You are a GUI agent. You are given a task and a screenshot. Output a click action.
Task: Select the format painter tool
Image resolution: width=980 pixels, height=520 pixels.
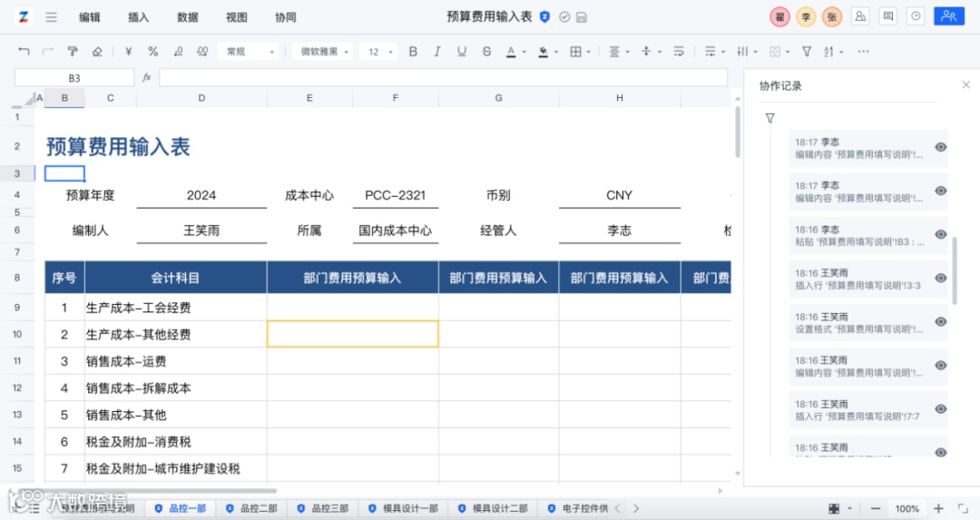(x=73, y=52)
